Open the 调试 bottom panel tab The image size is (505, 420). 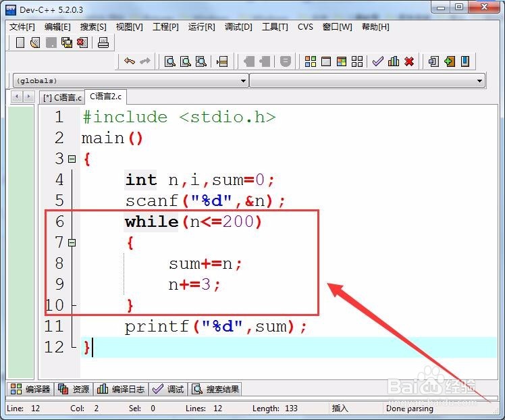pyautogui.click(x=168, y=389)
